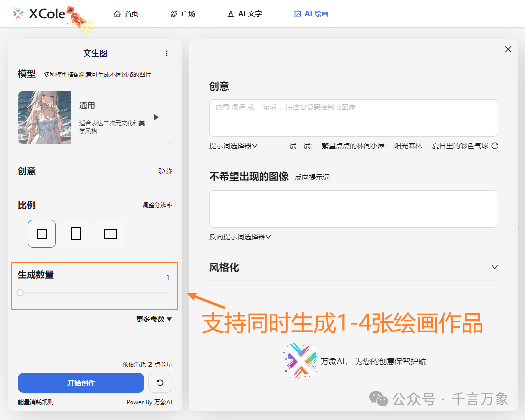Image resolution: width=525 pixels, height=420 pixels.
Task: Open the 调整分辨率 link
Action: point(157,205)
